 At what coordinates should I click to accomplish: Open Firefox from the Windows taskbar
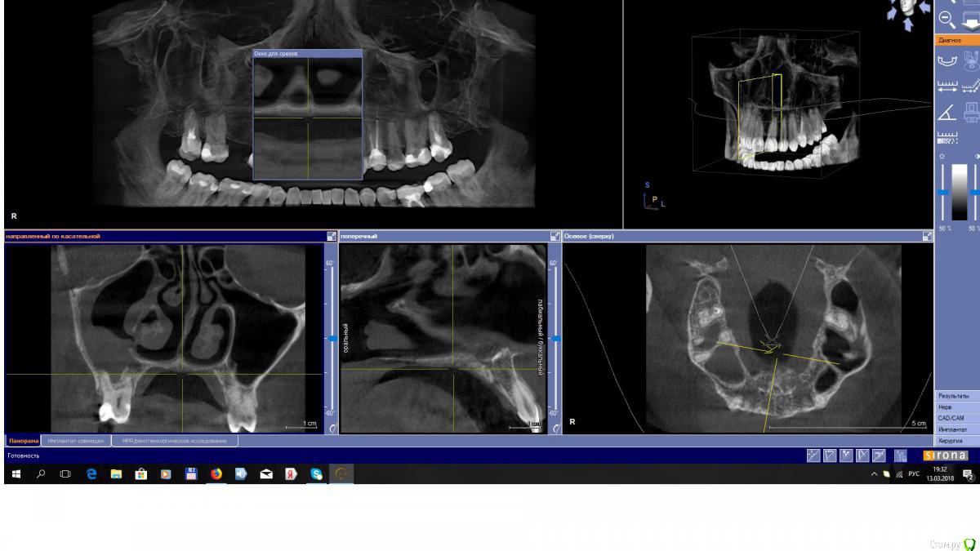click(x=216, y=473)
